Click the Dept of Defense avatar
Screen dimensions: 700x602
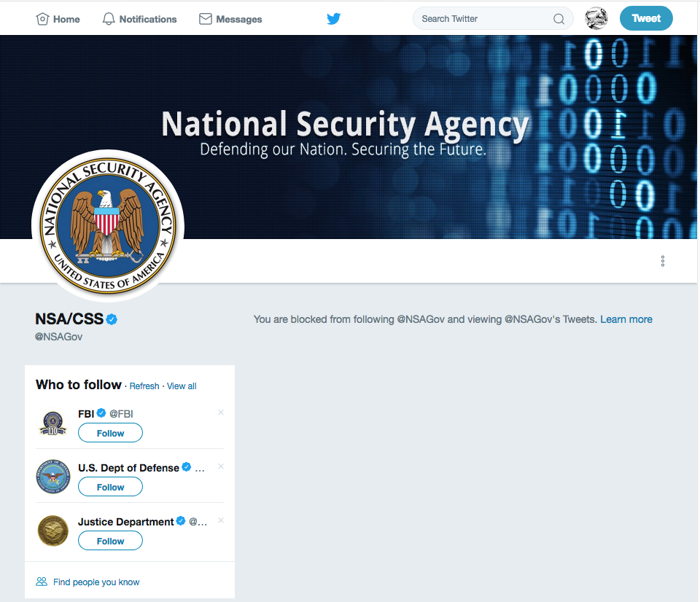click(x=52, y=477)
